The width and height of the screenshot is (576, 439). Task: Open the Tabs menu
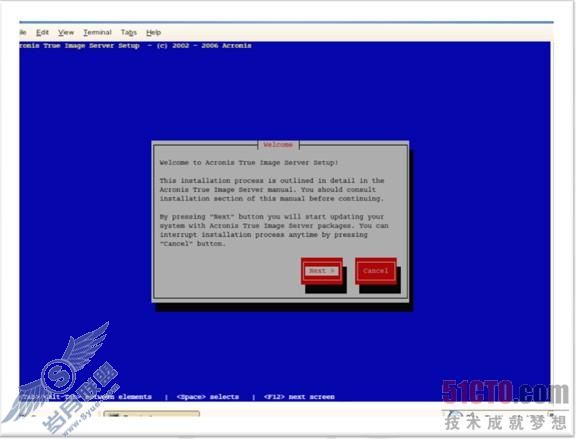click(129, 33)
